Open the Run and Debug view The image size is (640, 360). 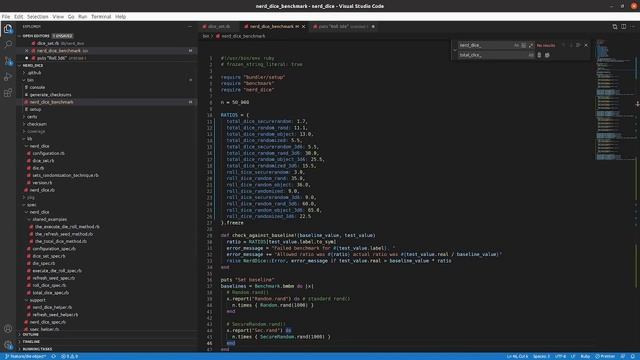(x=8, y=77)
